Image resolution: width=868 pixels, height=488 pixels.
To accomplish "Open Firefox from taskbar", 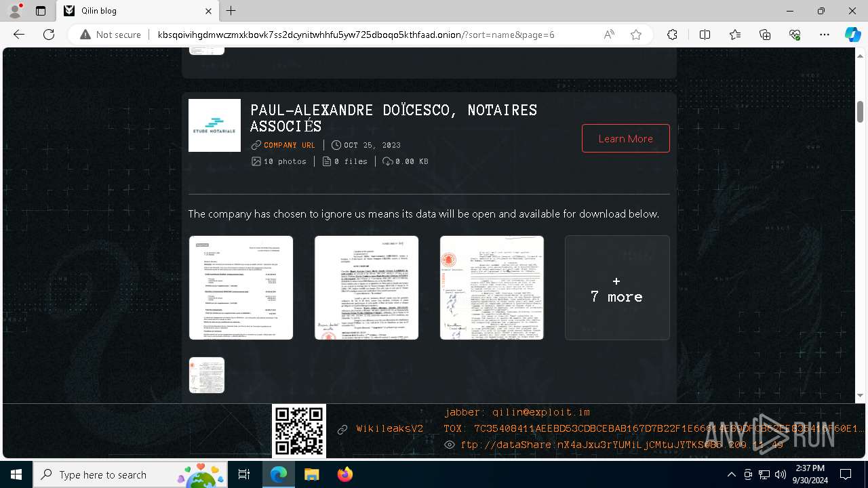I will 344,474.
